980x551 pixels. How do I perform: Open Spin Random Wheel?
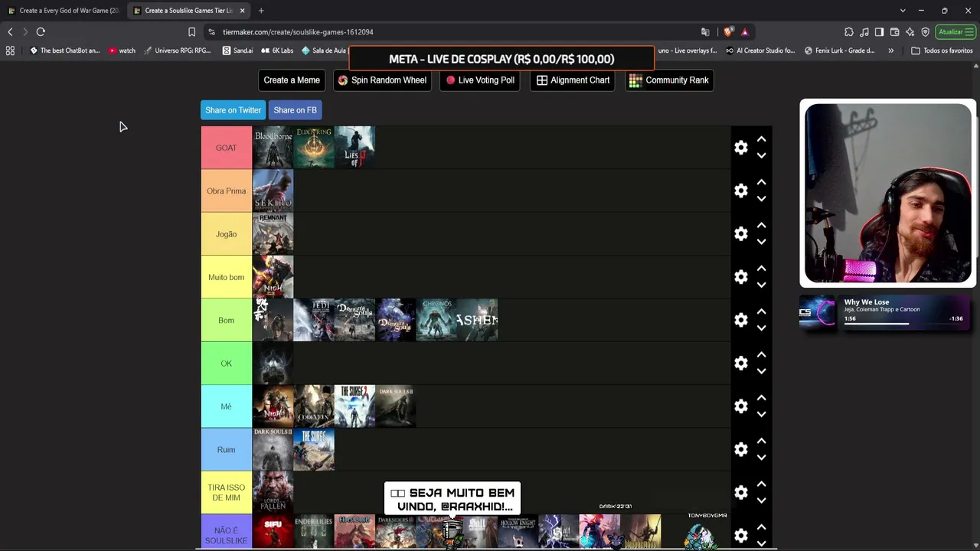[382, 80]
